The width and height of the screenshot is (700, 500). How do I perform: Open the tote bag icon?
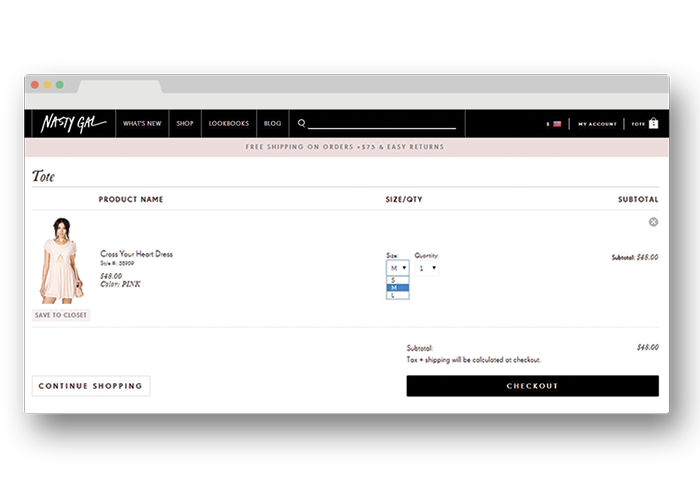point(654,123)
